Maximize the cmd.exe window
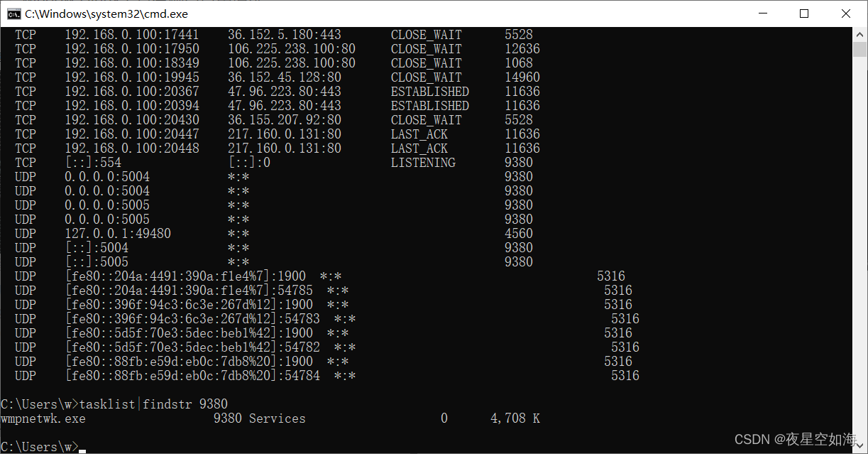The width and height of the screenshot is (868, 454). [804, 13]
